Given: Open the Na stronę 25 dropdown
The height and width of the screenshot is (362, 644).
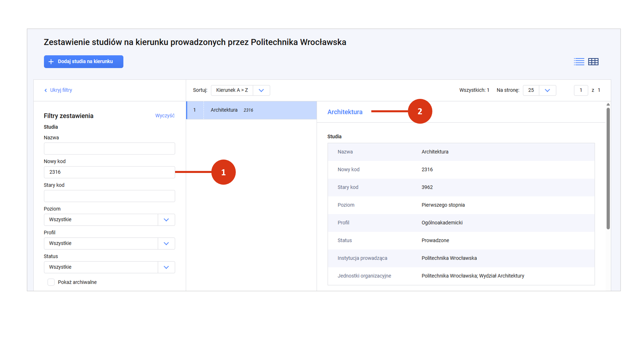Looking at the screenshot, I should point(539,90).
